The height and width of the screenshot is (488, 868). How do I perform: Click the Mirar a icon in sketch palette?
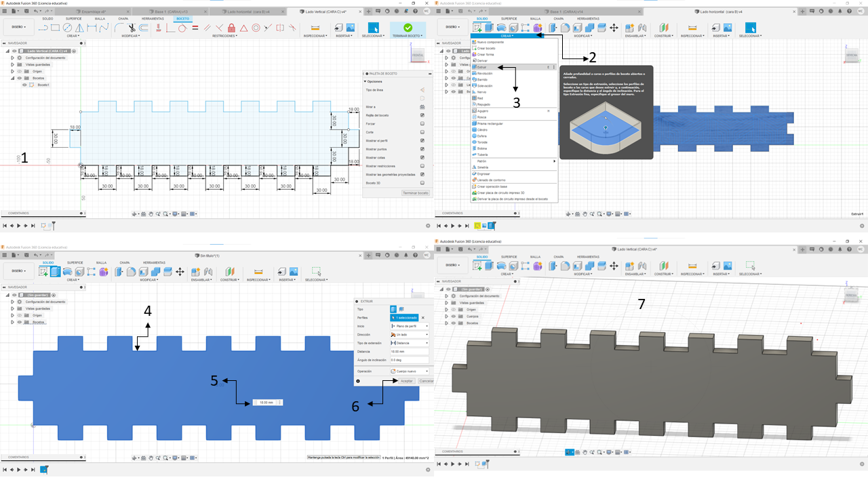click(x=422, y=107)
